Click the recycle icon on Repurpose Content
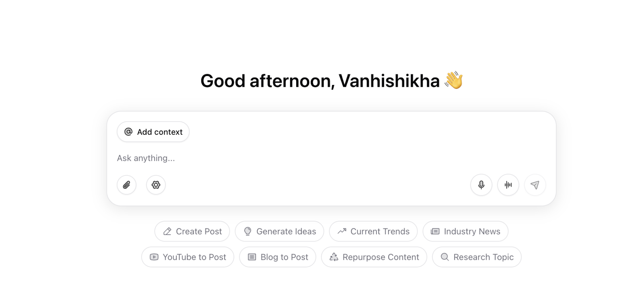Viewport: 644px width, 306px height. 334,257
